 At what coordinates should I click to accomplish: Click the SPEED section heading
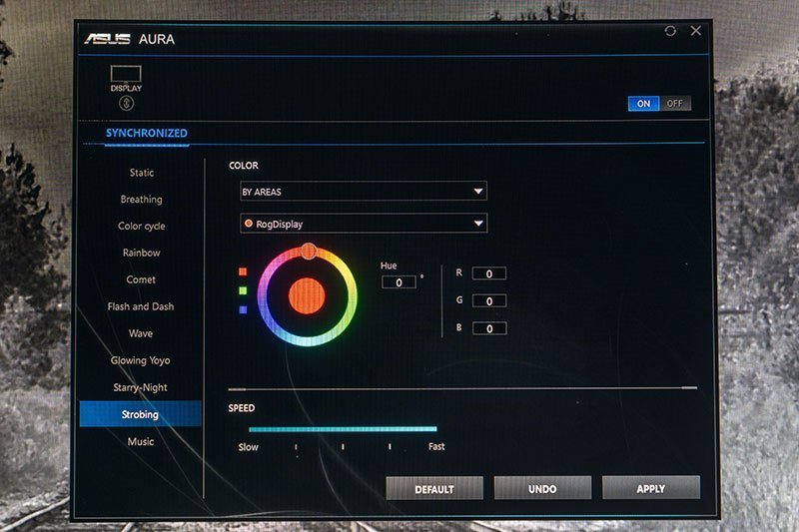tap(242, 408)
